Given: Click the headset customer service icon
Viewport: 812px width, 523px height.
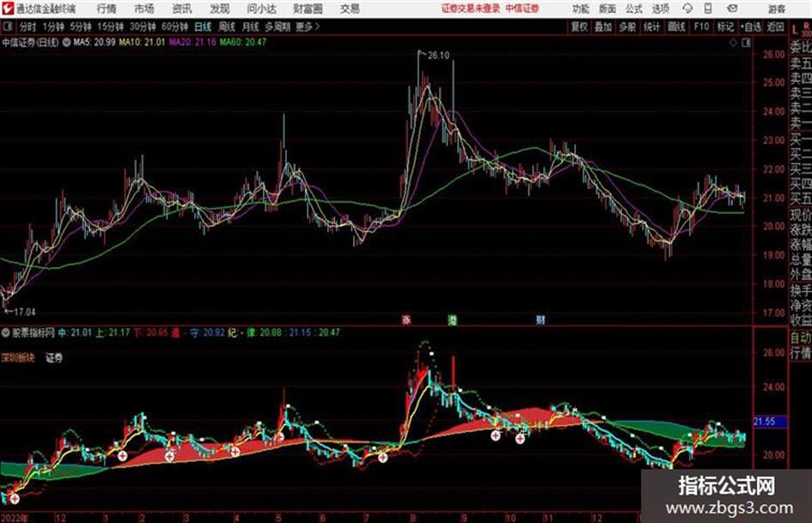Looking at the screenshot, I should (687, 9).
